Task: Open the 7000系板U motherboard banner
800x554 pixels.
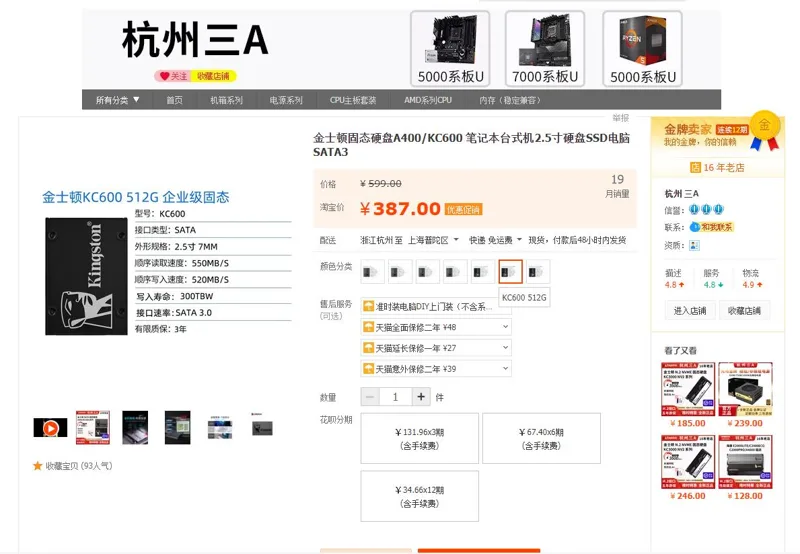Action: [545, 49]
